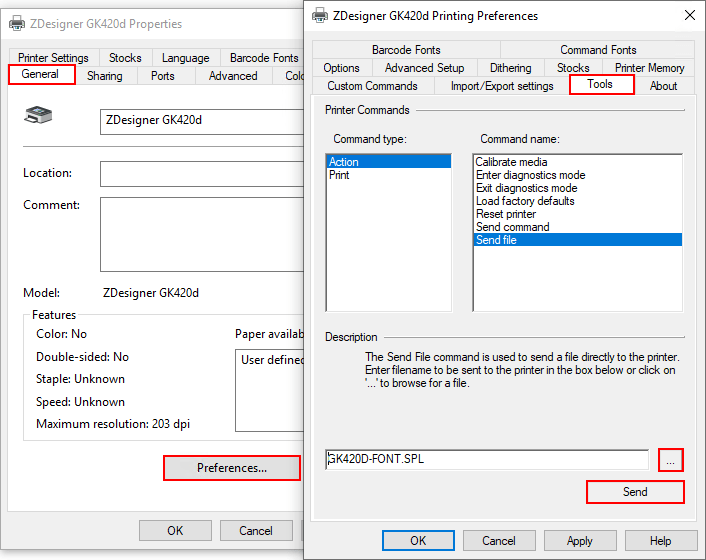Open the Command Fonts tab

click(597, 50)
